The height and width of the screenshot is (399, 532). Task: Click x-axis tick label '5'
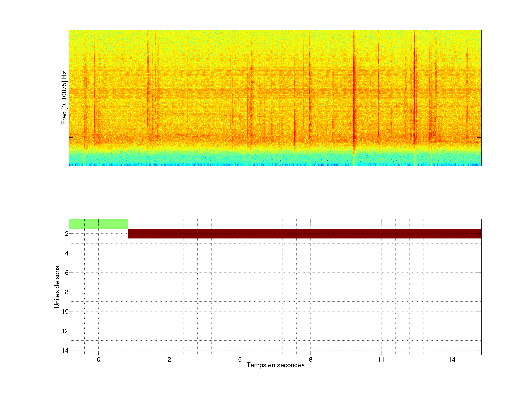click(x=240, y=359)
